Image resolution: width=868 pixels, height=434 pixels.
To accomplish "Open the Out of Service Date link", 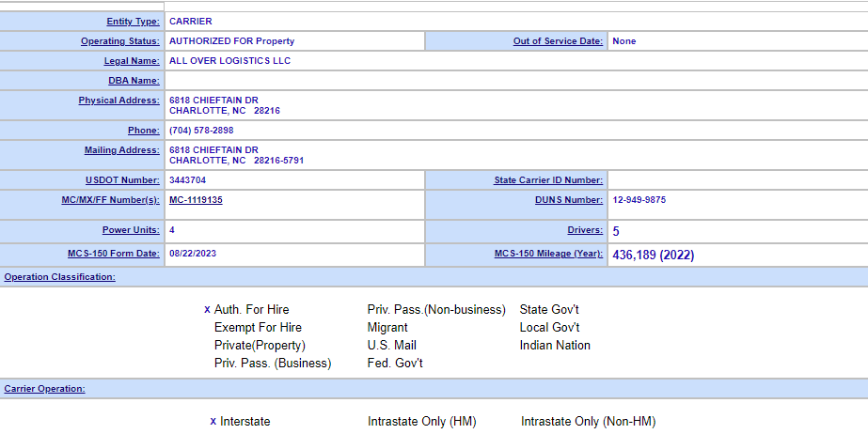I will 558,41.
